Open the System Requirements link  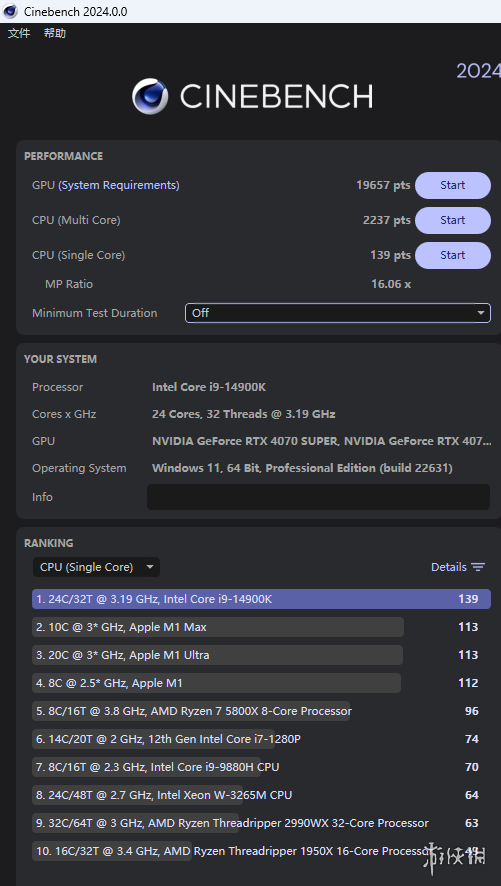(x=119, y=185)
